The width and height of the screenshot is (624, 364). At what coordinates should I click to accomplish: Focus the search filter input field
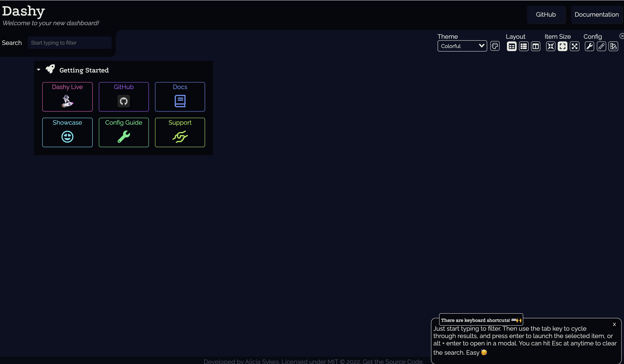click(70, 43)
